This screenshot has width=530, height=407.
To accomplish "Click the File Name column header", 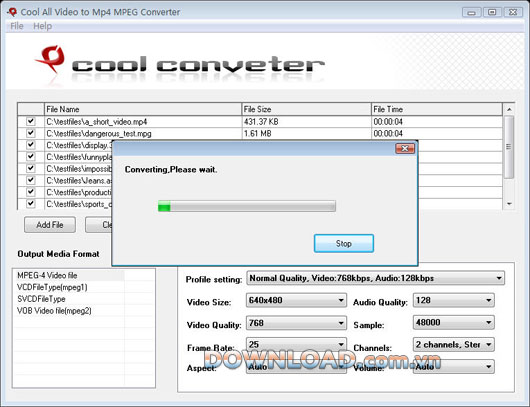I will tap(143, 109).
